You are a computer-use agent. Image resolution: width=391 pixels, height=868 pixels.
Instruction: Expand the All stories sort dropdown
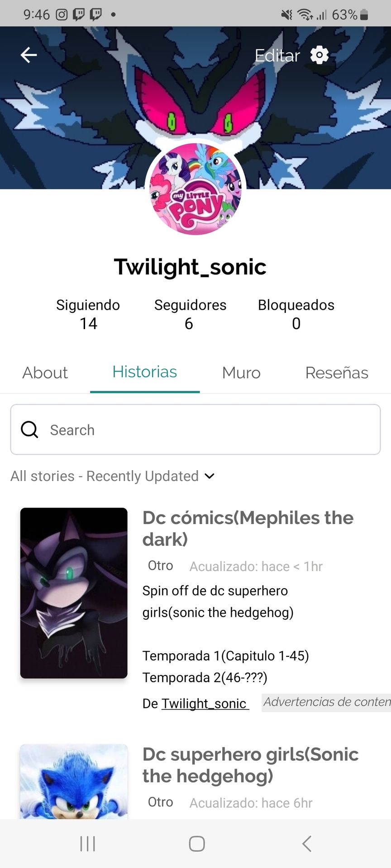coord(113,476)
